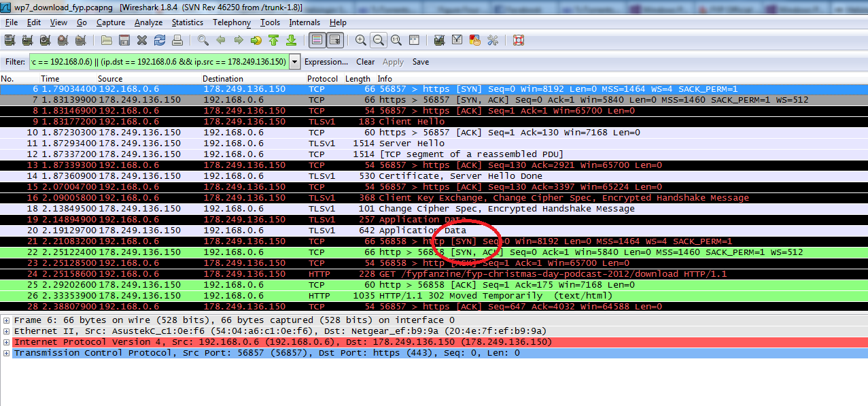Expand the Ethernet II tree node
This screenshot has width=868, height=406.
6,331
